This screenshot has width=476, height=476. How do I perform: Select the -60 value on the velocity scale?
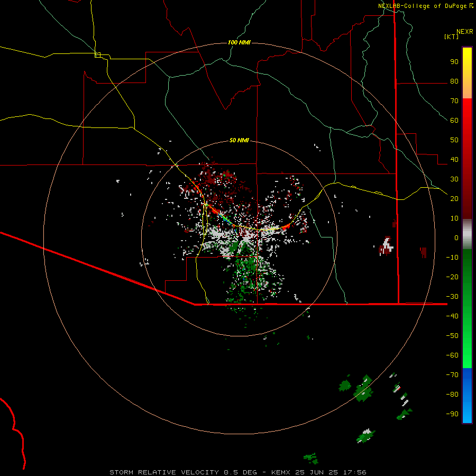click(452, 355)
